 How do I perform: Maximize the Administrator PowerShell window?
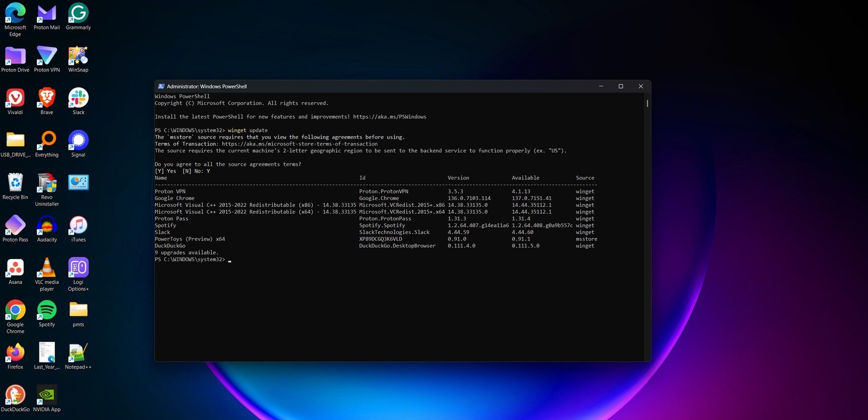tap(620, 86)
